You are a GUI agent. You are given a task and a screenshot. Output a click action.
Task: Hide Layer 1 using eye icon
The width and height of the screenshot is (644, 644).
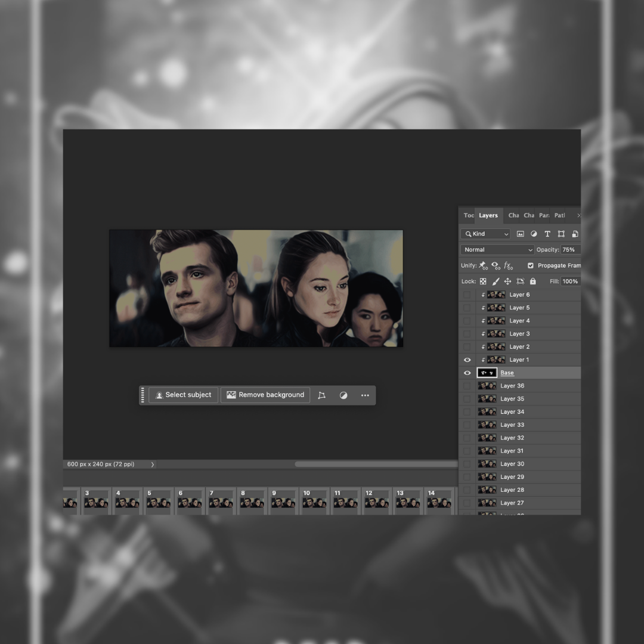(467, 360)
